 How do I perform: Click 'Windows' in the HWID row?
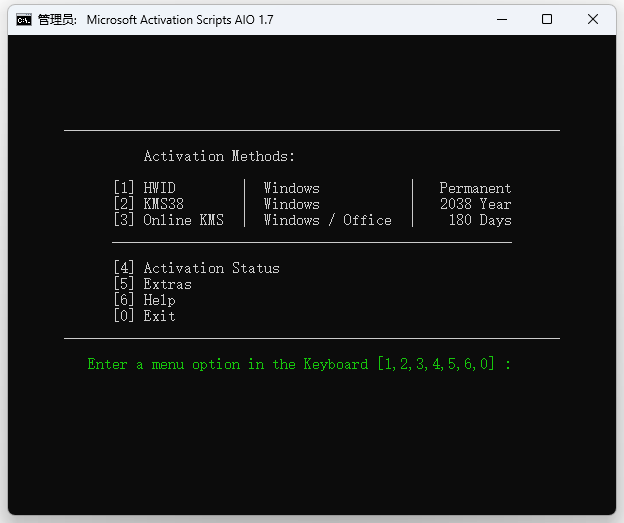(x=292, y=188)
